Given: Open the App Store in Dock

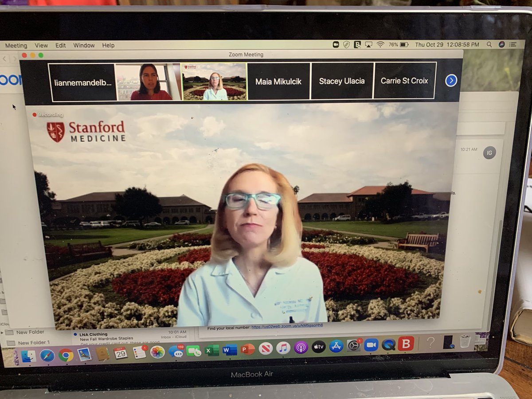Looking at the screenshot, I should pyautogui.click(x=336, y=346).
